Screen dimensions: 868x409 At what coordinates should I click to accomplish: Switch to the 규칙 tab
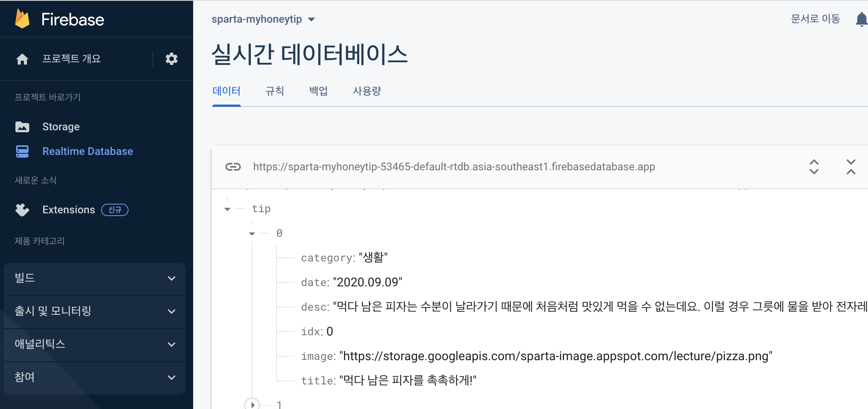coord(275,91)
